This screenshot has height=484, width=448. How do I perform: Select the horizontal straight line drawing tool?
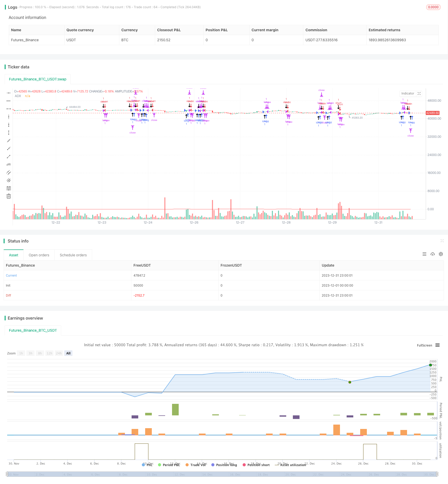[9, 93]
